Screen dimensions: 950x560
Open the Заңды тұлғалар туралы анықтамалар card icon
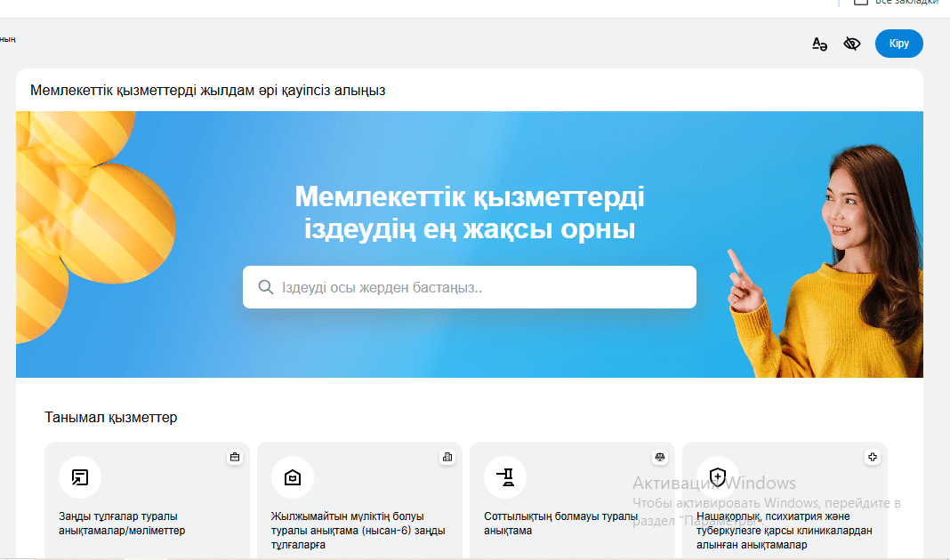[80, 477]
